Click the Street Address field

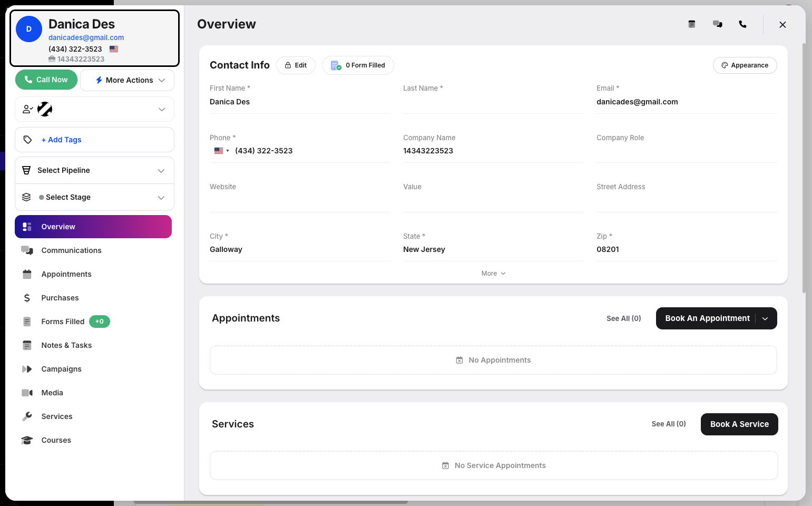pos(687,200)
